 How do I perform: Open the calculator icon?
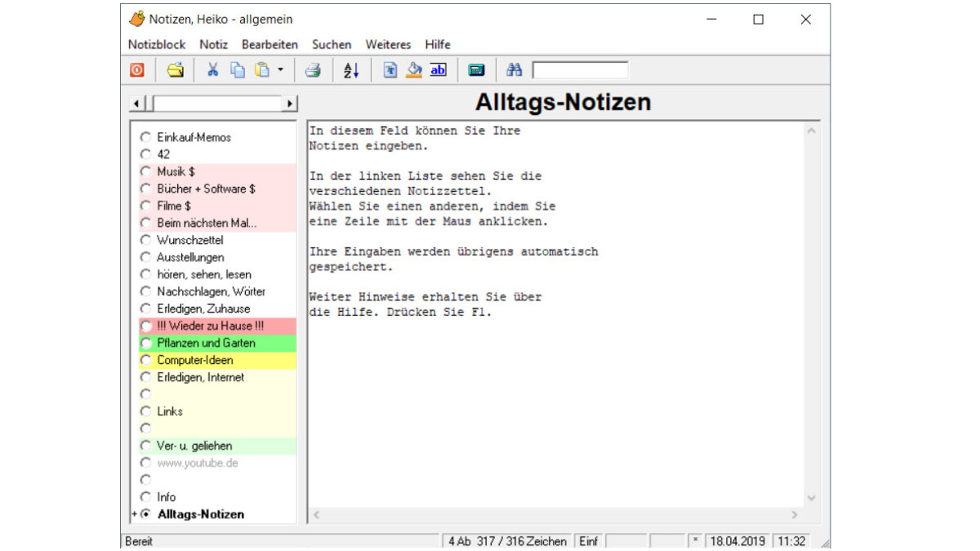pyautogui.click(x=476, y=70)
